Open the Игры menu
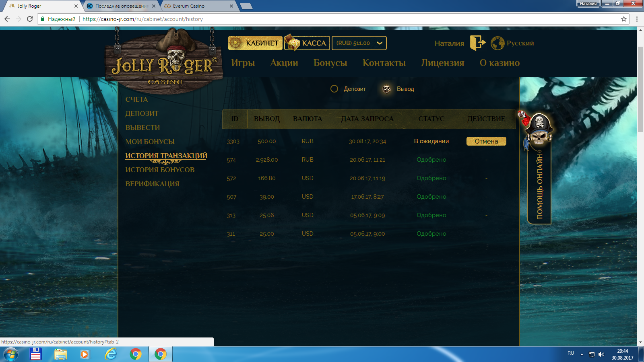Screen dimensions: 644x362 pos(243,63)
